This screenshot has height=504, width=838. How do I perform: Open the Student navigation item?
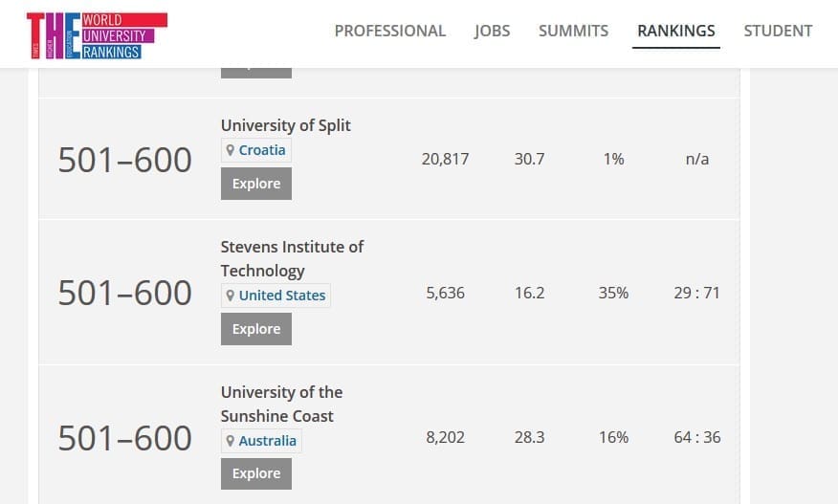click(x=778, y=31)
